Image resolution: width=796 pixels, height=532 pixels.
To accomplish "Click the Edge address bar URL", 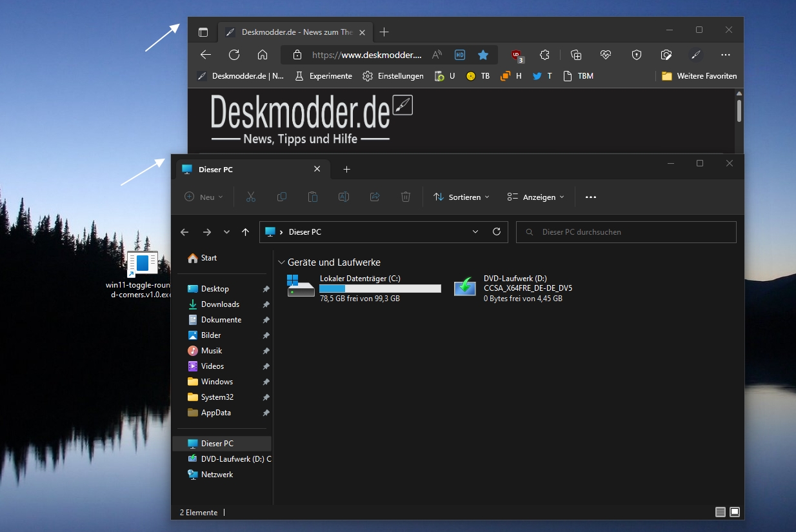I will click(x=367, y=55).
